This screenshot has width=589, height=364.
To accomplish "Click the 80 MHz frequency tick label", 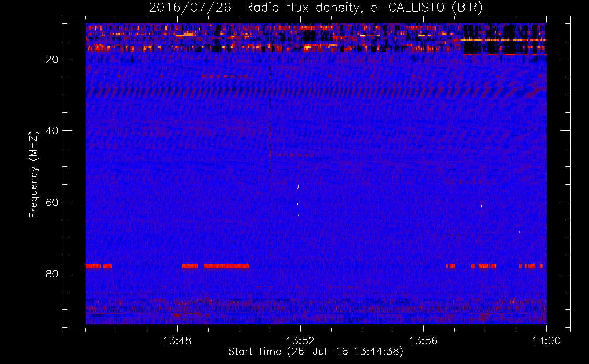I will click(x=52, y=274).
